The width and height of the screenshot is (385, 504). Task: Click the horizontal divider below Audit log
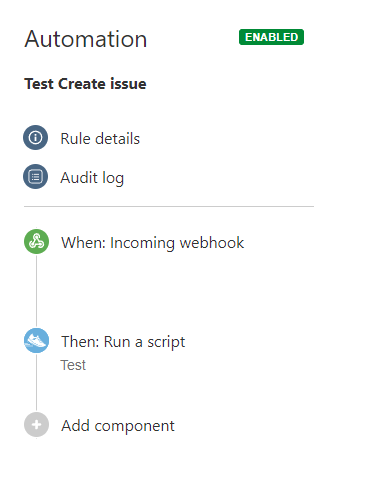(x=169, y=206)
